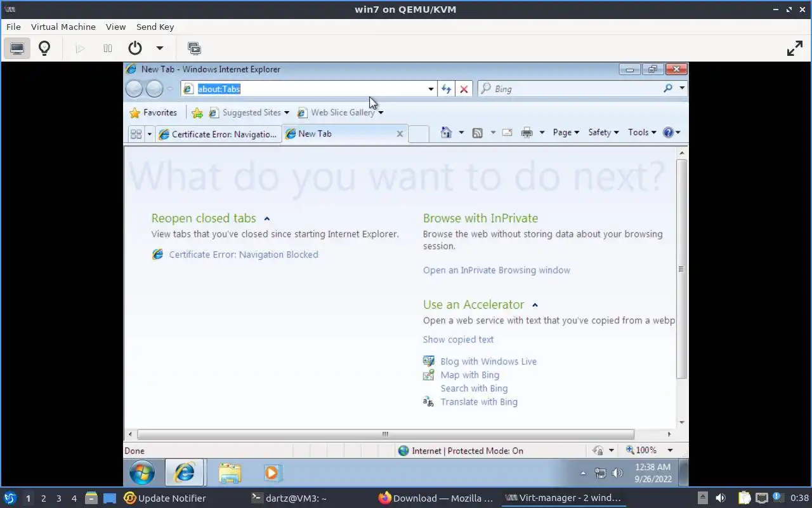Click Search with Bing link
Viewport: 812px width, 508px height.
(474, 388)
